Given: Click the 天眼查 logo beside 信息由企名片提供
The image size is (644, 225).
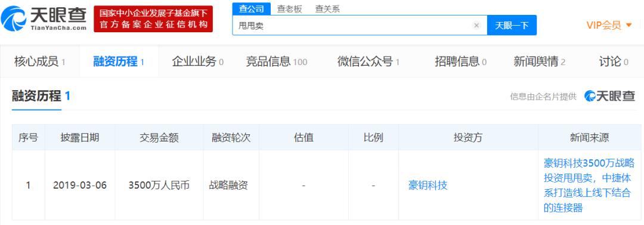Looking at the screenshot, I should click(x=609, y=96).
